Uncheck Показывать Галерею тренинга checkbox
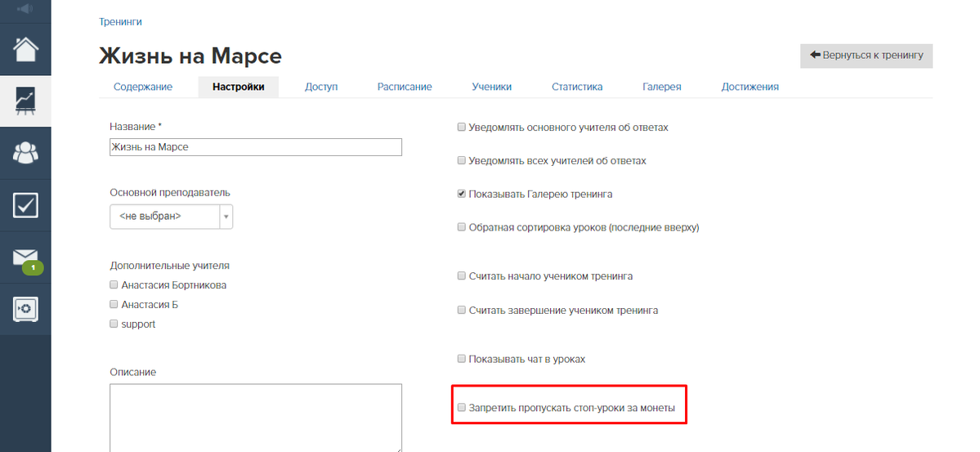980x452 pixels. click(x=462, y=194)
